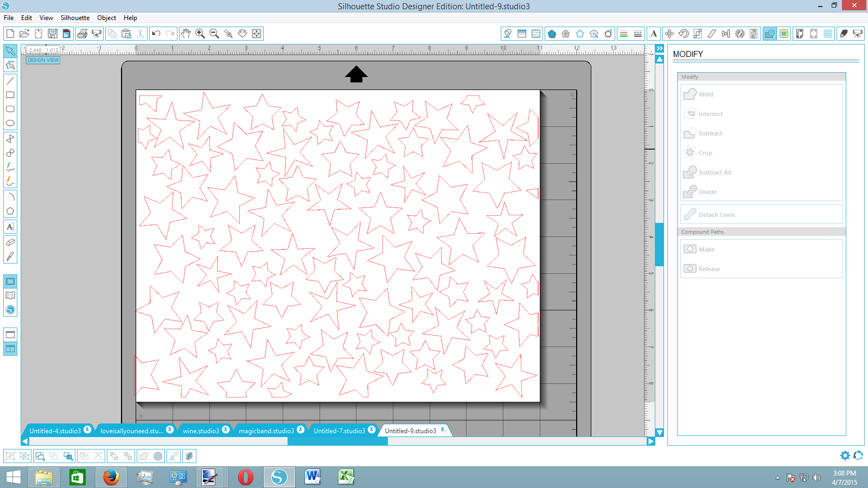
Task: Select the arrow Select tool
Action: [x=10, y=51]
